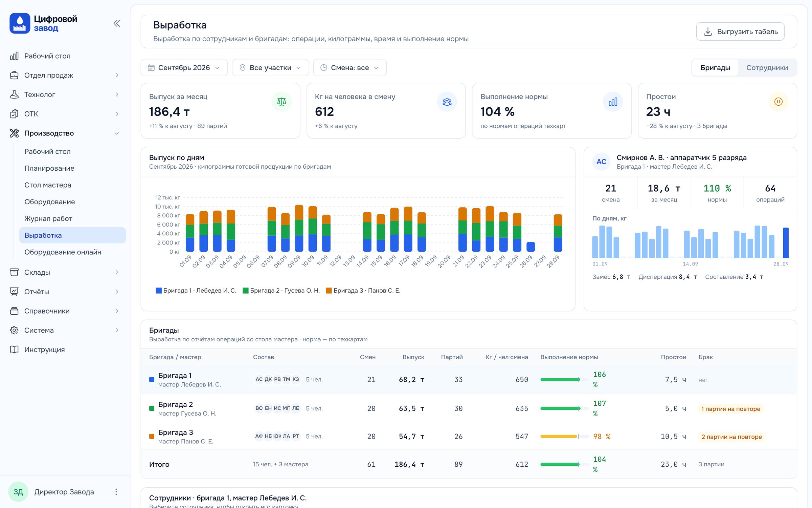Open the Бригада 3 table row
Viewport: 812px width, 508px height.
469,437
